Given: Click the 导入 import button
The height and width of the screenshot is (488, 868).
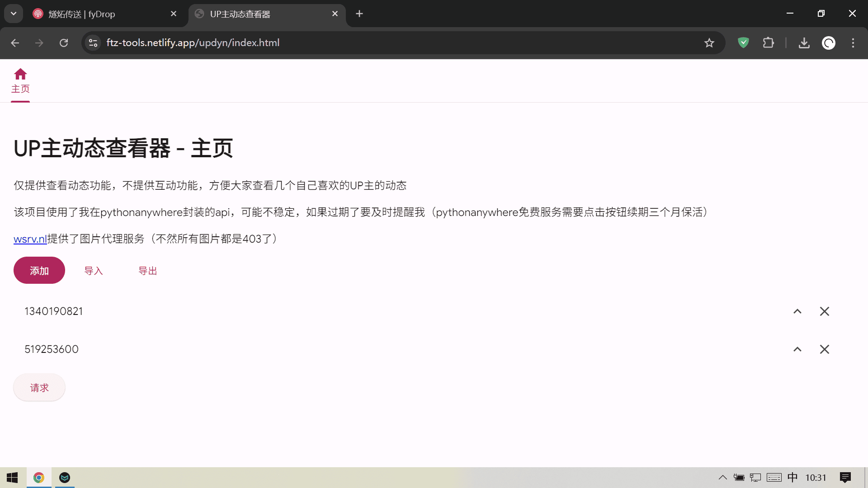Looking at the screenshot, I should 94,271.
